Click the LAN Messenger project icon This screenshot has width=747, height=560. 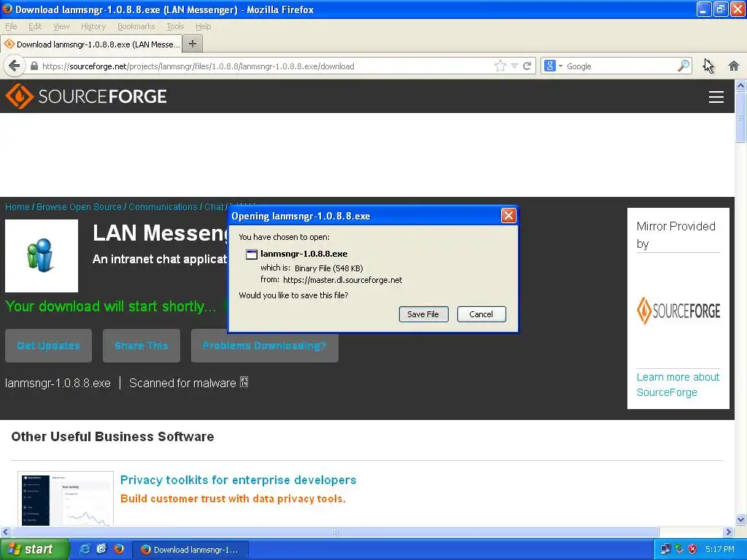tap(42, 256)
